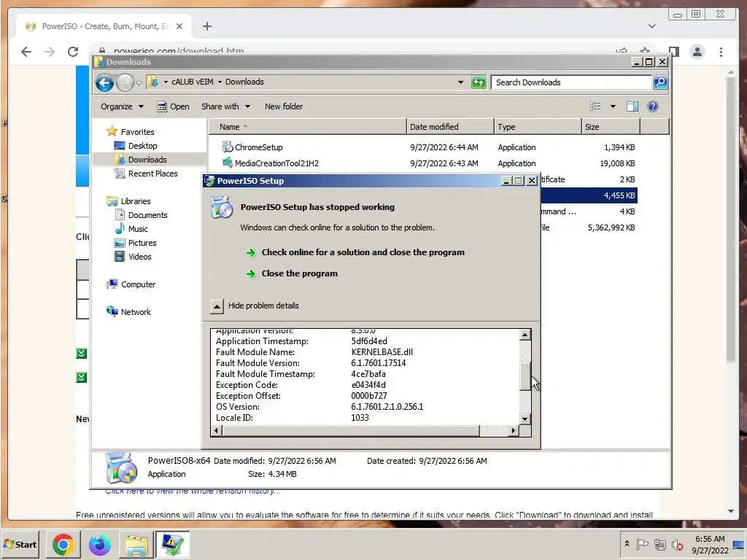Select Recent Places under Favorites
This screenshot has width=747, height=560.
pyautogui.click(x=152, y=174)
